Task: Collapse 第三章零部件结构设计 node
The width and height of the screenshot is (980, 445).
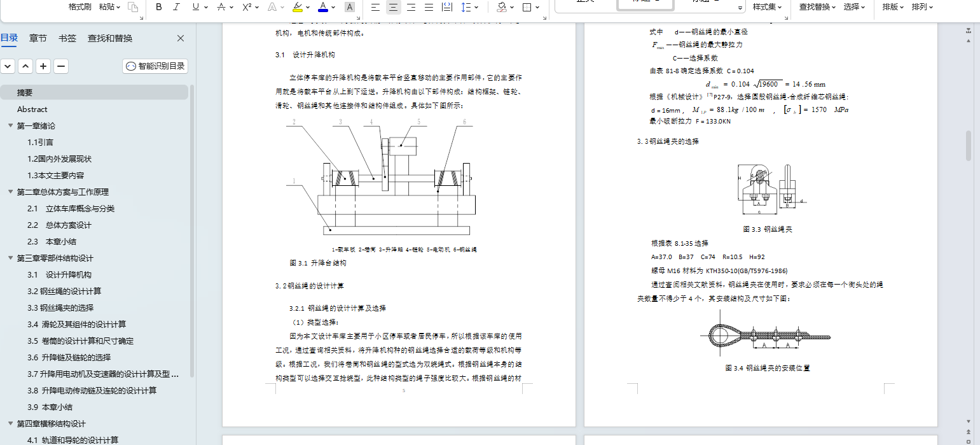Action: tap(10, 258)
